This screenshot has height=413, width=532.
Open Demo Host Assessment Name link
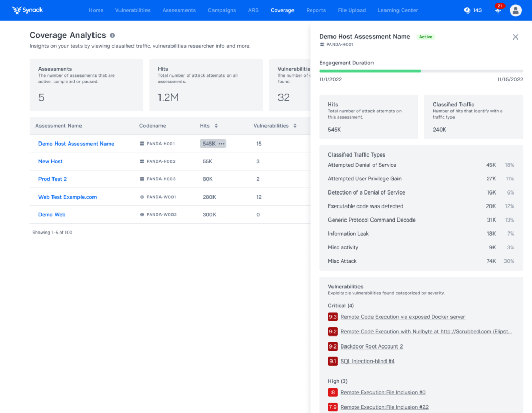pos(76,144)
